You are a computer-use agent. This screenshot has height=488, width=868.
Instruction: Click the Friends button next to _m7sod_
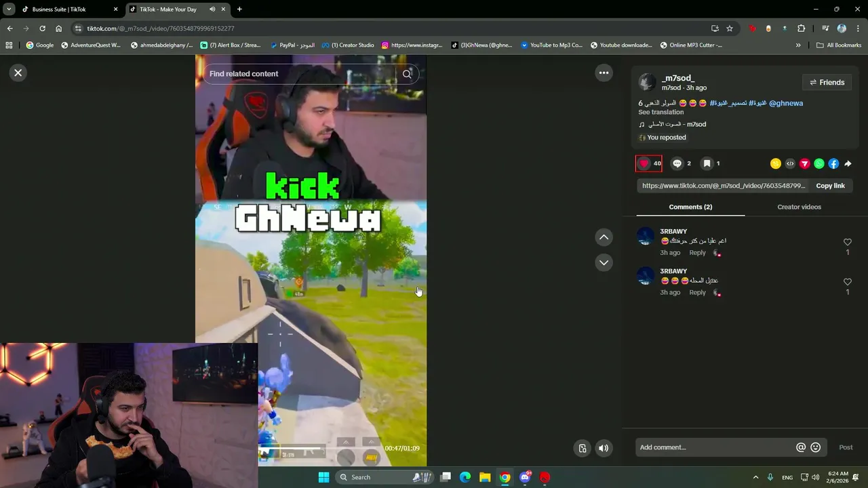827,82
